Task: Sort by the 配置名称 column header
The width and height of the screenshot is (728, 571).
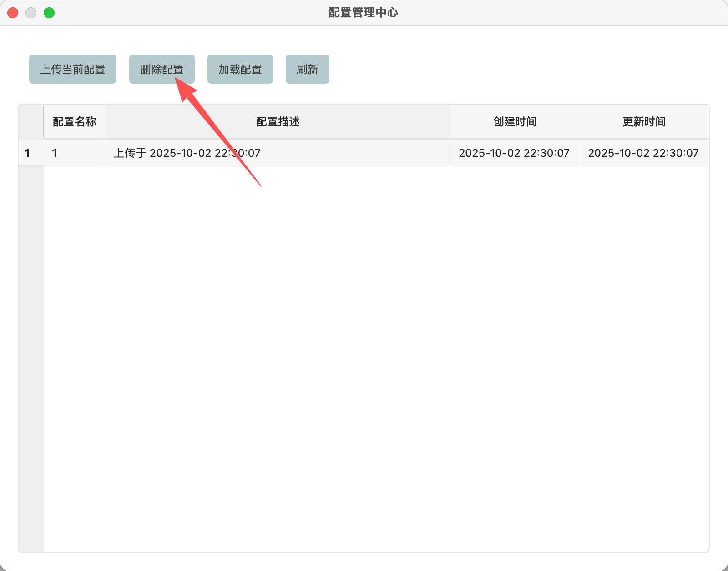Action: [x=74, y=122]
